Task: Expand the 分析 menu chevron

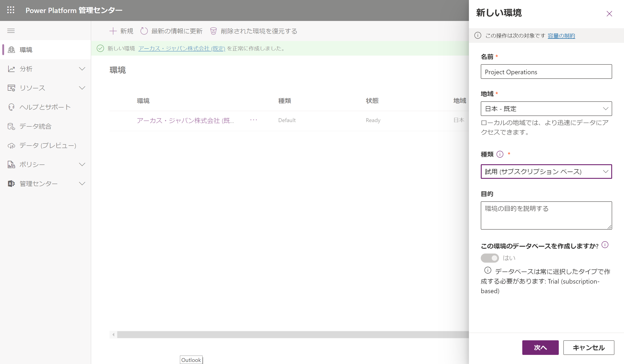Action: [82, 69]
